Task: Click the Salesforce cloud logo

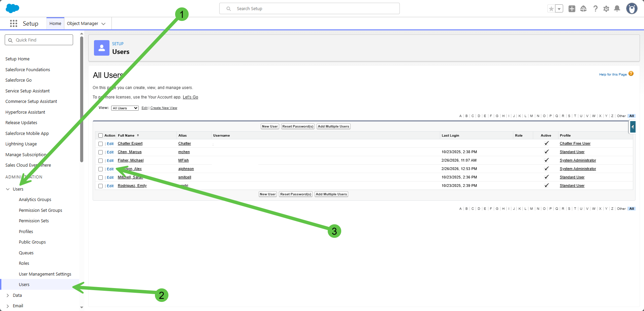Action: coord(12,8)
